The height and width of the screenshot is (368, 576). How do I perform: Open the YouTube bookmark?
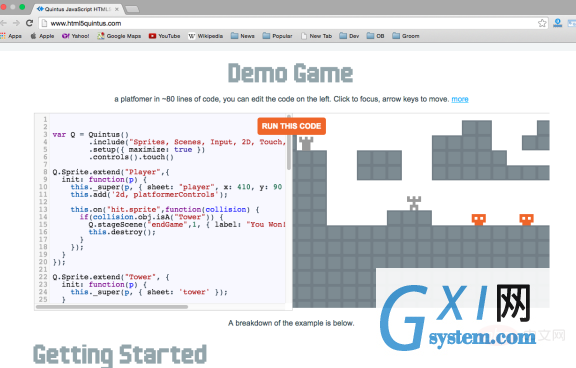[x=164, y=36]
